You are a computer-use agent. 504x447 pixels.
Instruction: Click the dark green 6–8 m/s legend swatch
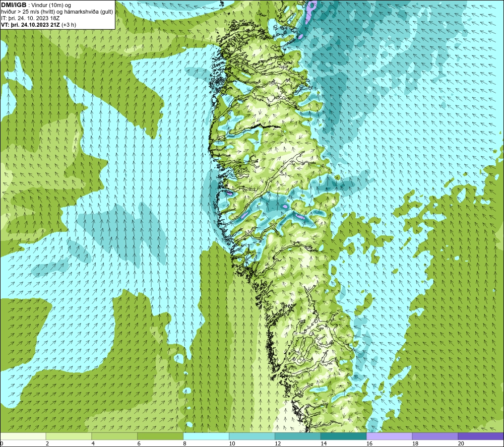click(x=160, y=436)
